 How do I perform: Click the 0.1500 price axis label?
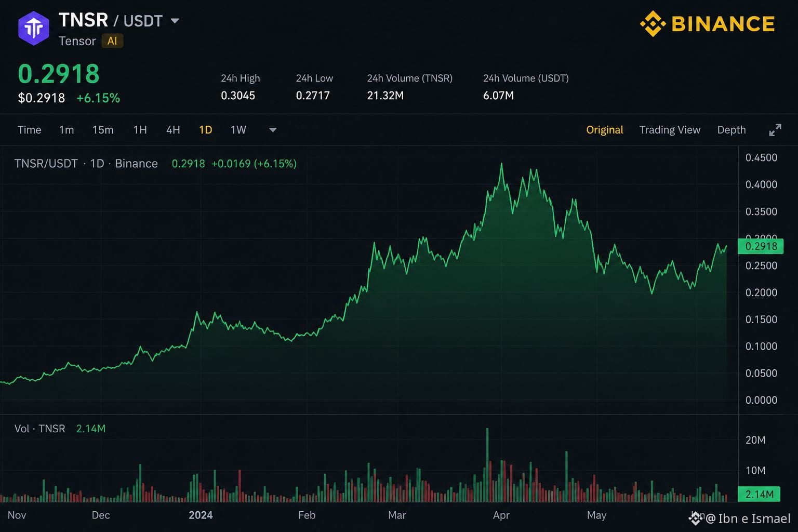click(x=761, y=320)
